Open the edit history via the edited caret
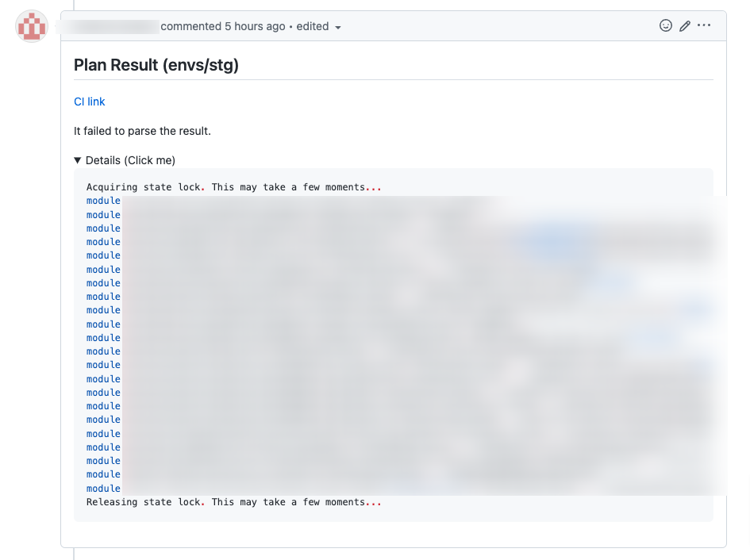This screenshot has height=560, width=750. click(338, 26)
